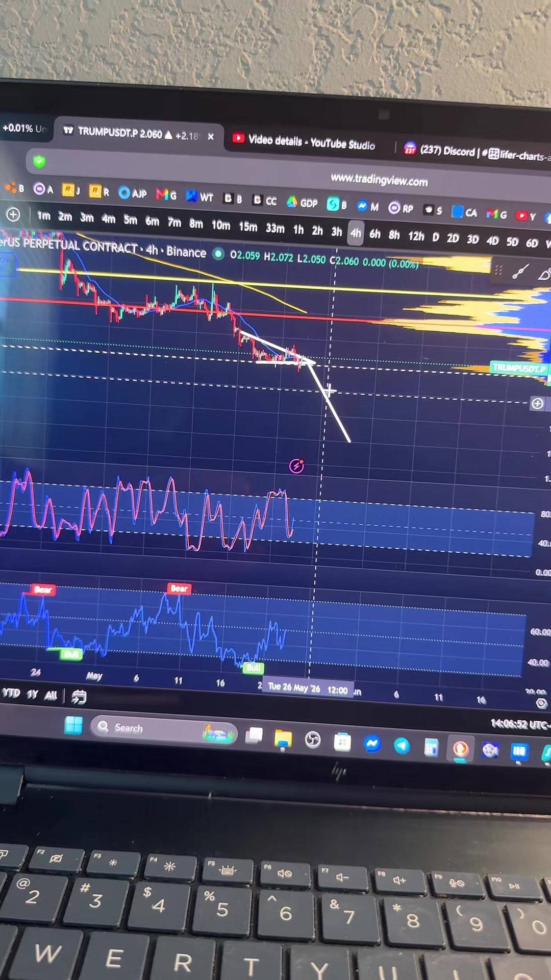Open chart settings hexagon icon
The height and width of the screenshot is (980, 551).
(541, 703)
